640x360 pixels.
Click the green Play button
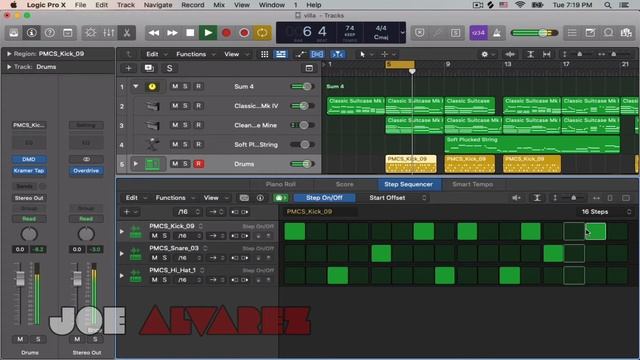[208, 33]
